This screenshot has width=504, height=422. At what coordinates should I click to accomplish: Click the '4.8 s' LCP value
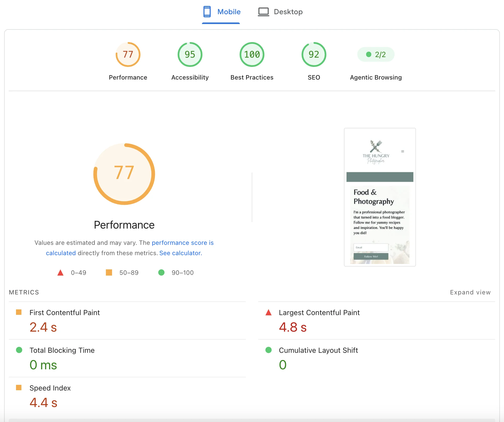(x=293, y=327)
